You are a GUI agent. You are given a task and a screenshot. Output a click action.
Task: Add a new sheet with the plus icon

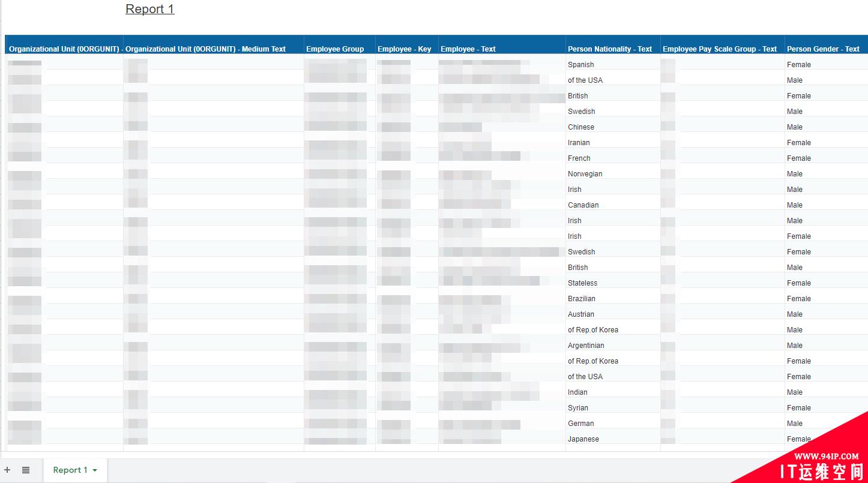tap(7, 470)
